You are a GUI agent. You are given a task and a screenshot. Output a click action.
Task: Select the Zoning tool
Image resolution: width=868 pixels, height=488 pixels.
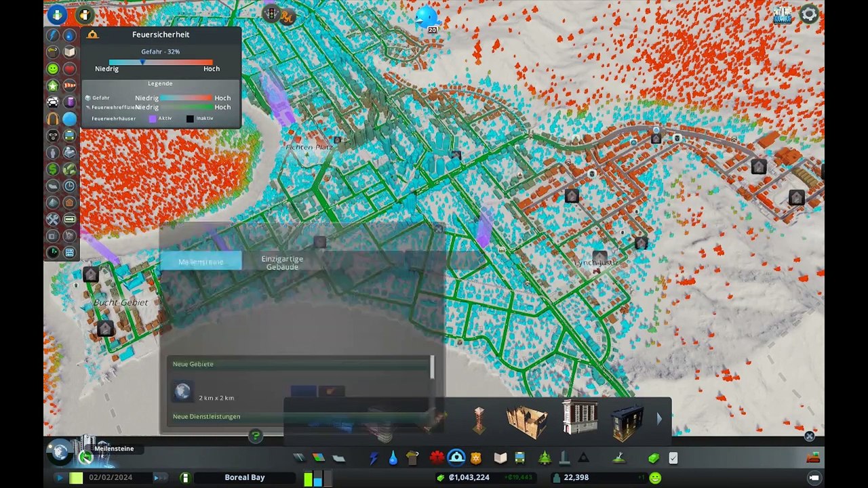tap(318, 458)
